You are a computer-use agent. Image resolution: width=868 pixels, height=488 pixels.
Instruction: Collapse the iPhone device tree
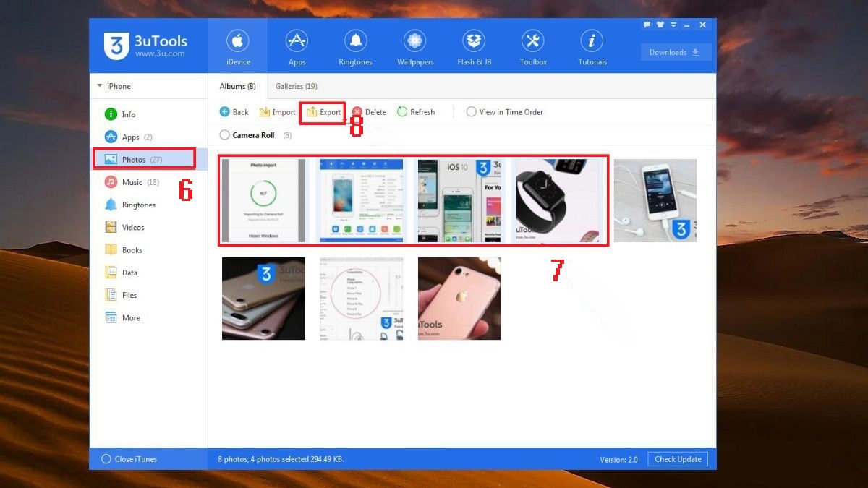pyautogui.click(x=99, y=86)
